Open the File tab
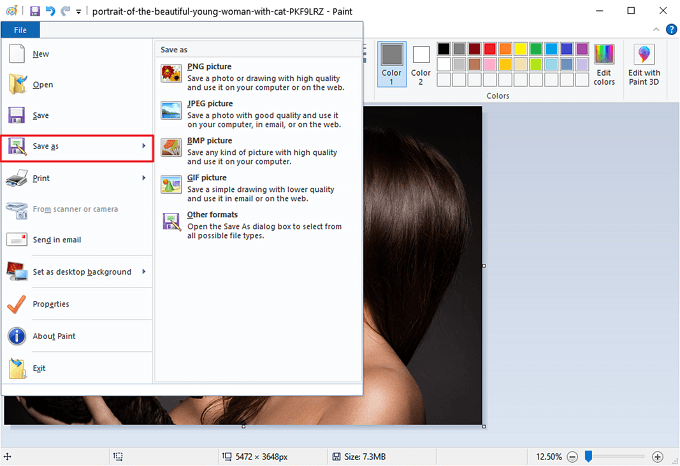 (20, 30)
